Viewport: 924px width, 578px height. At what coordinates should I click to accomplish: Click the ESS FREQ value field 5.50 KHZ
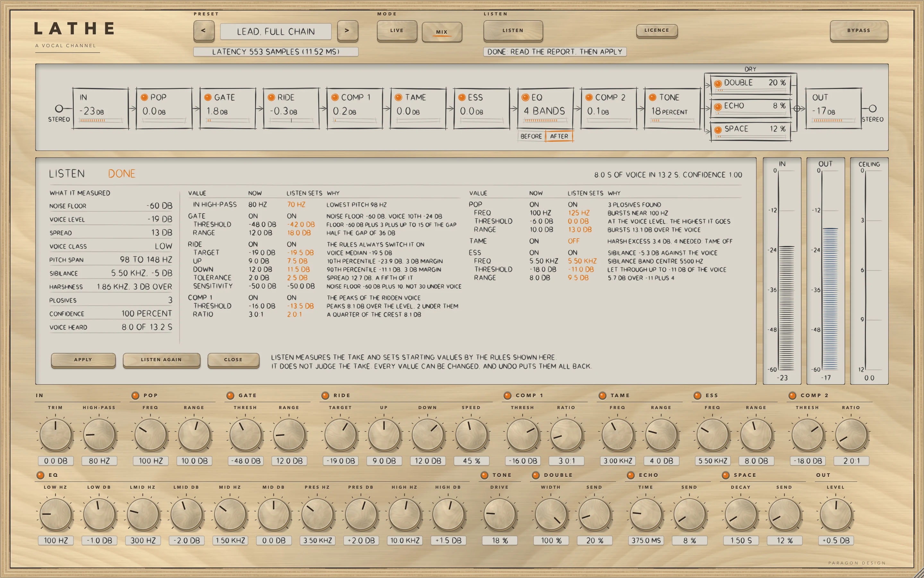713,461
